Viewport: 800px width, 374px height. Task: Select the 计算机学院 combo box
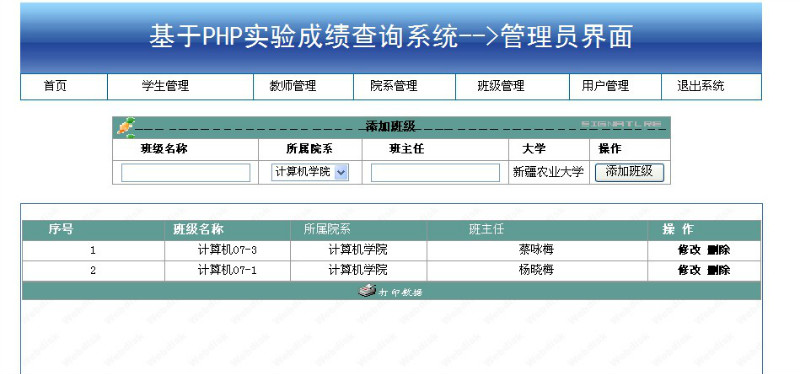pyautogui.click(x=310, y=172)
